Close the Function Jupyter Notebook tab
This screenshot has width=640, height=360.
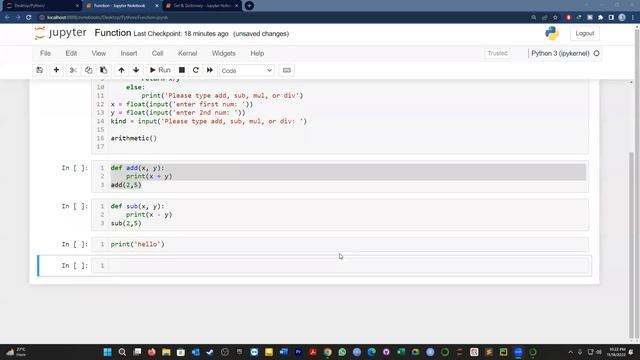pyautogui.click(x=157, y=6)
